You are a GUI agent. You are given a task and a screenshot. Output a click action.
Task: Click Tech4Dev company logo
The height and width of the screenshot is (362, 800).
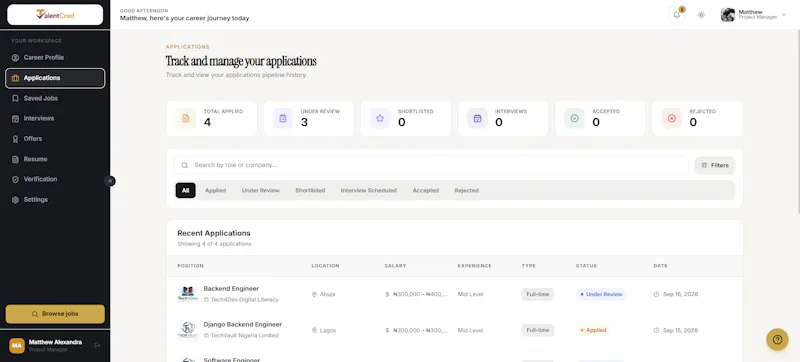coord(187,294)
